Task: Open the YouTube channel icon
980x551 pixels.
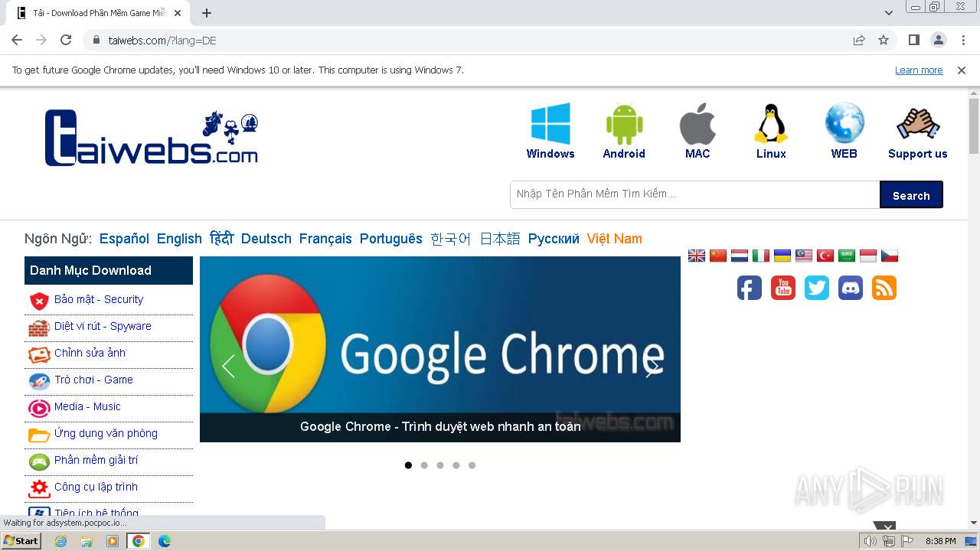Action: coord(783,288)
